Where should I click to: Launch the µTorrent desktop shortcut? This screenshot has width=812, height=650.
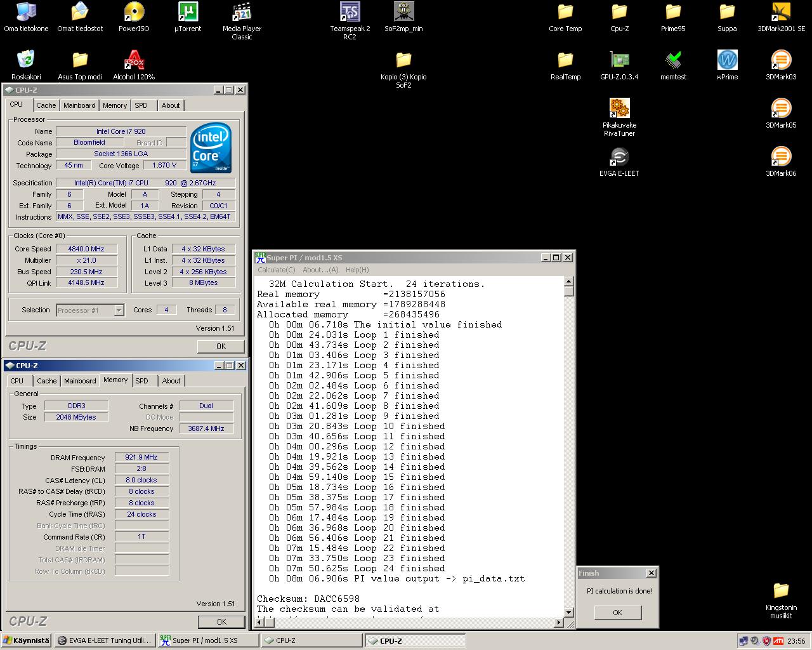[188, 17]
